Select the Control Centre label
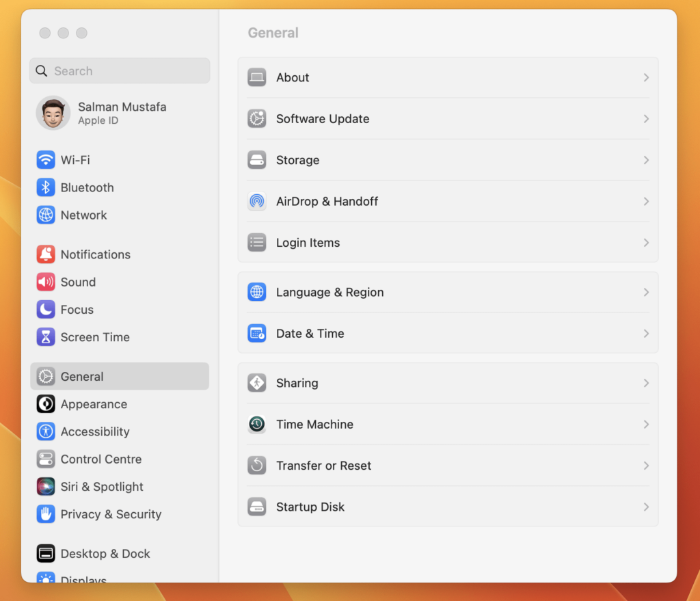 pyautogui.click(x=101, y=459)
